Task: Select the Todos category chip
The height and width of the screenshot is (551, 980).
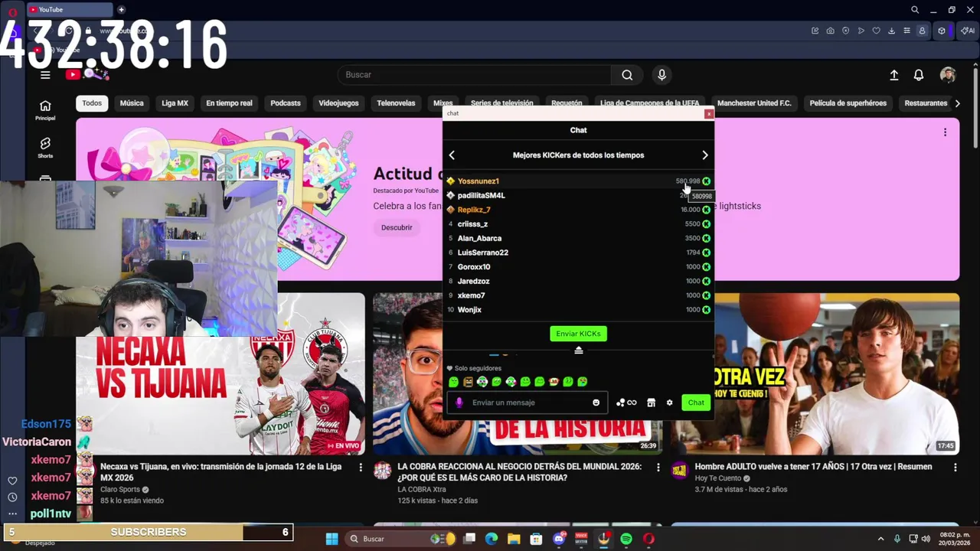Action: click(92, 103)
